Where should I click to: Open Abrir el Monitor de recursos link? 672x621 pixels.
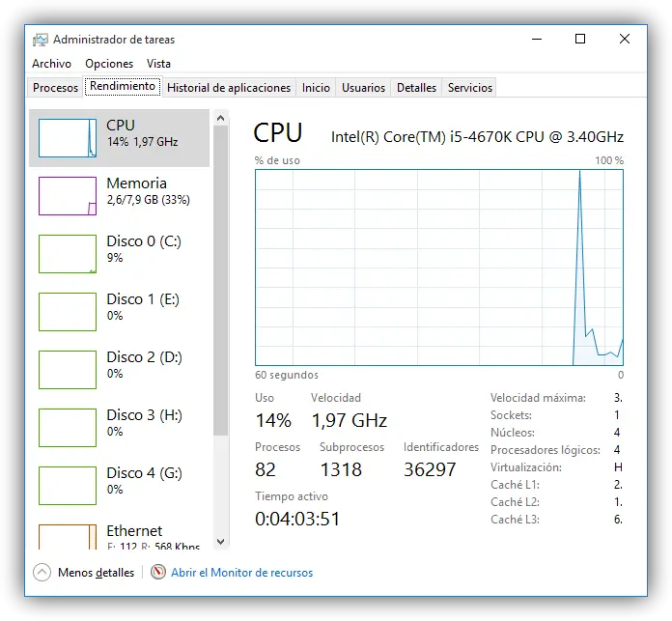click(x=241, y=573)
